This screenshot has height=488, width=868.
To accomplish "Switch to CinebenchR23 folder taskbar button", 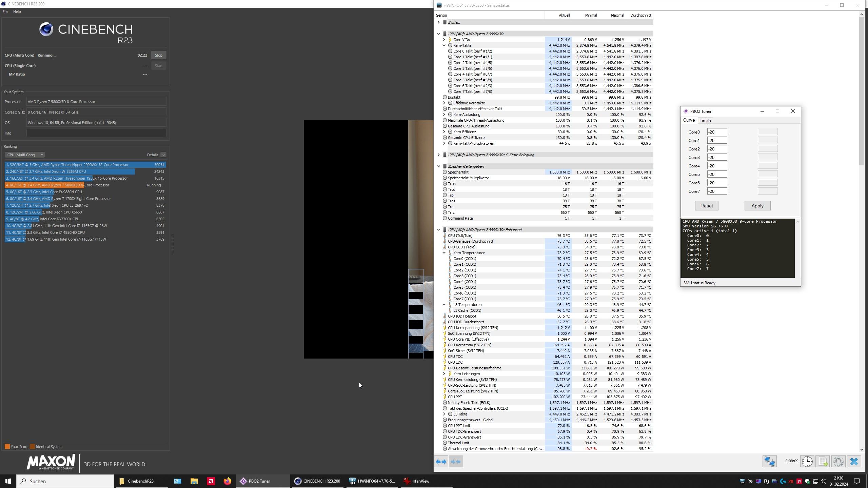I will click(142, 481).
